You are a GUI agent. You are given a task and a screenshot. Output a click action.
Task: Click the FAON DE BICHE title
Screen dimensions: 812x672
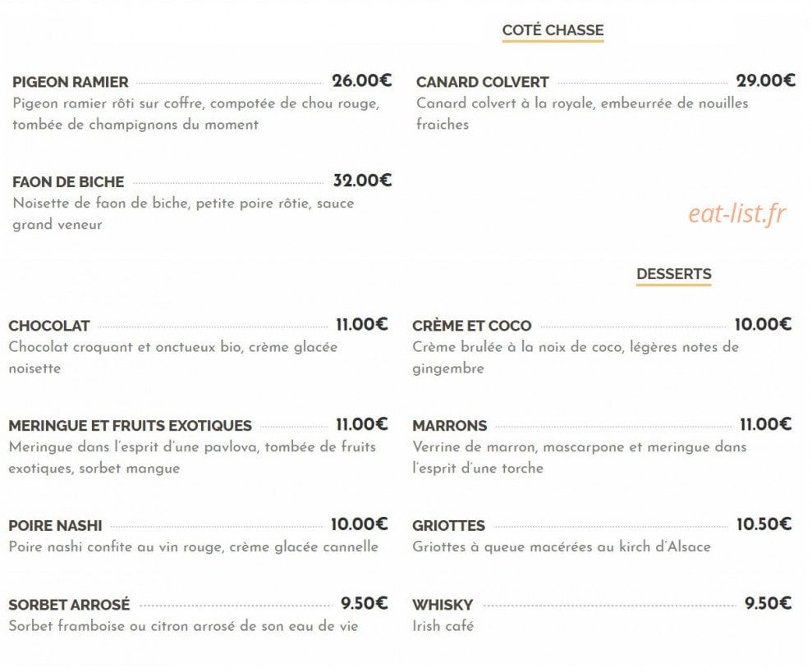point(68,182)
